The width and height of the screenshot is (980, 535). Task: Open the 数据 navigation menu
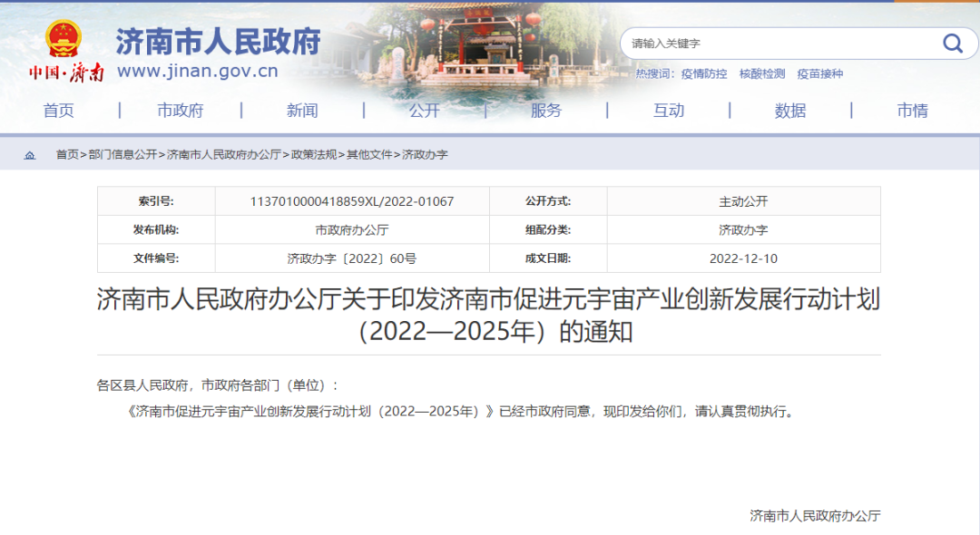(x=790, y=110)
